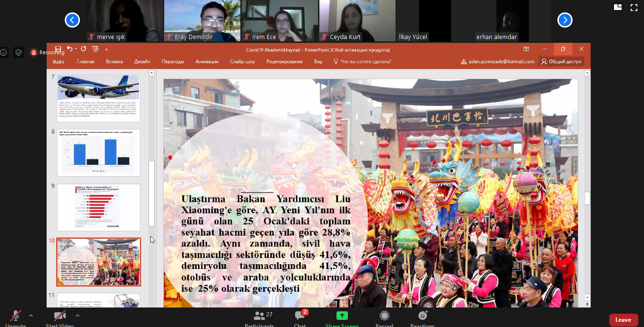Image resolution: width=644 pixels, height=327 pixels.
Task: Click the meeting information icon
Action: click(4, 52)
